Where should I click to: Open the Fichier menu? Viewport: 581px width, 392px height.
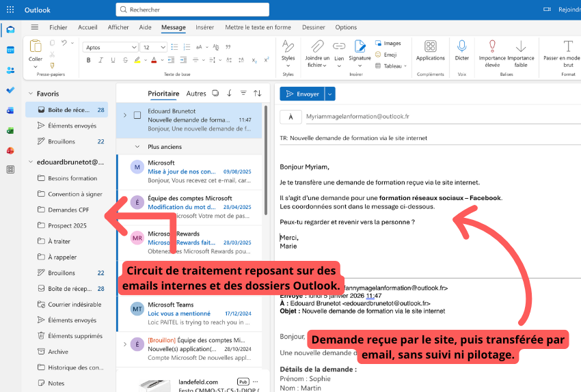pyautogui.click(x=58, y=27)
